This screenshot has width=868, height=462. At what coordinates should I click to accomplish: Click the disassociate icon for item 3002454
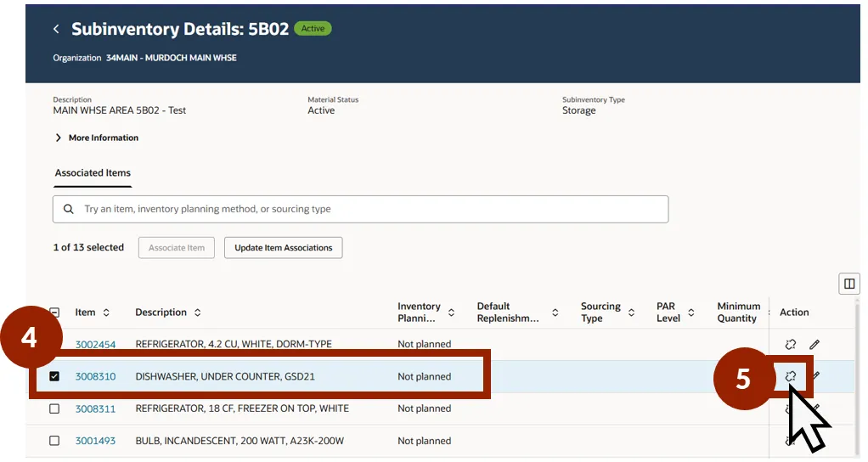tap(791, 344)
